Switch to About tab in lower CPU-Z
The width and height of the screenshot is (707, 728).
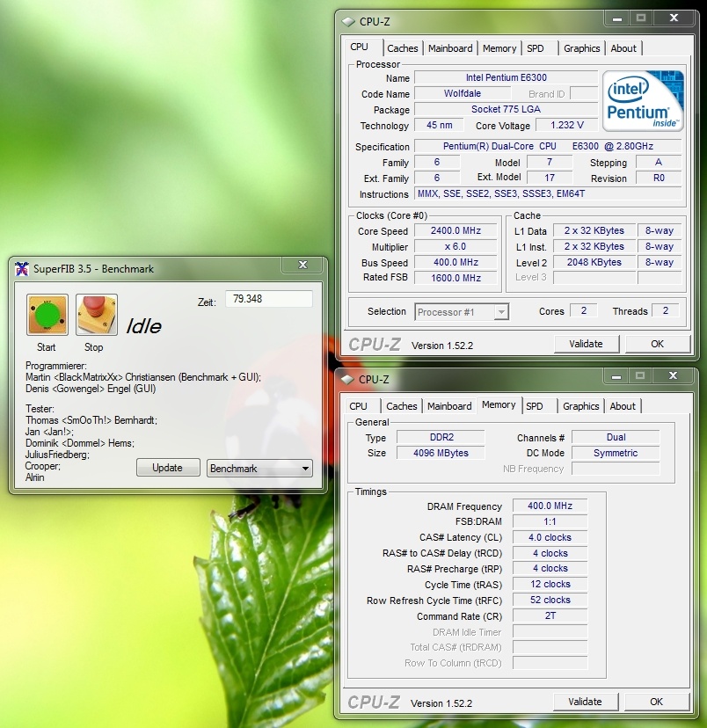[x=623, y=406]
